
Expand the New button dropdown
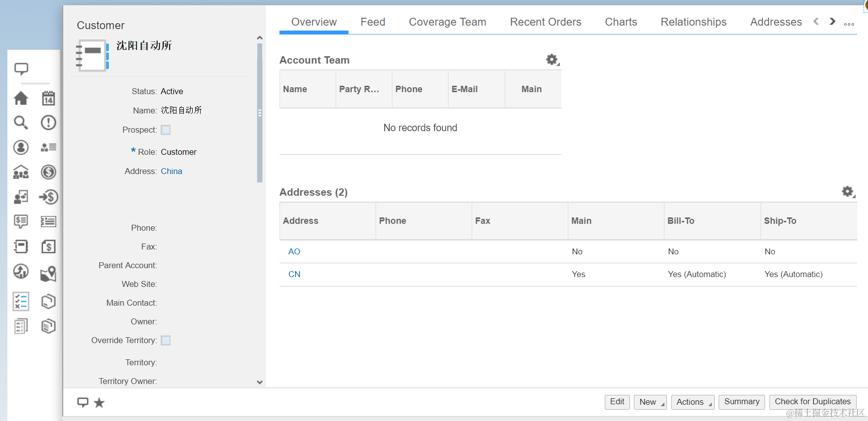(x=650, y=402)
